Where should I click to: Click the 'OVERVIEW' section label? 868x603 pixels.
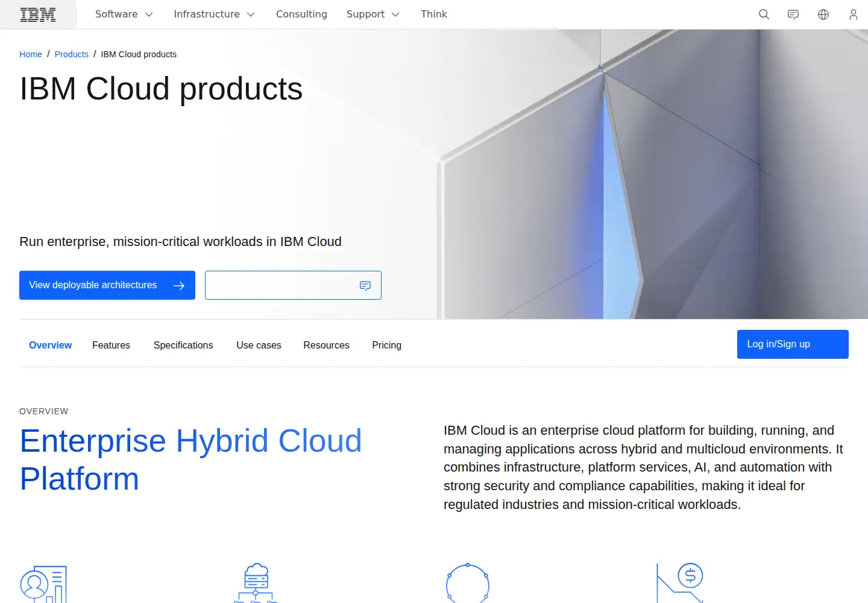pyautogui.click(x=44, y=411)
